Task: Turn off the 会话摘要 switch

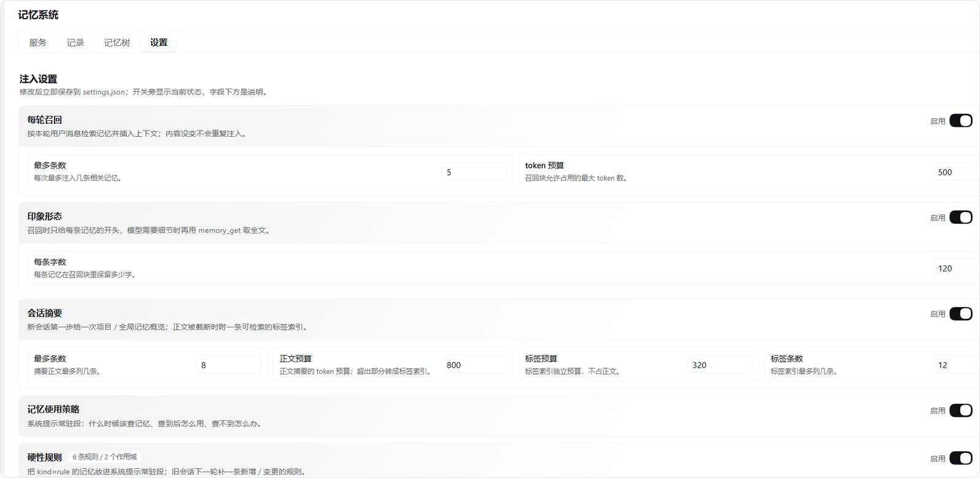Action: tap(960, 314)
